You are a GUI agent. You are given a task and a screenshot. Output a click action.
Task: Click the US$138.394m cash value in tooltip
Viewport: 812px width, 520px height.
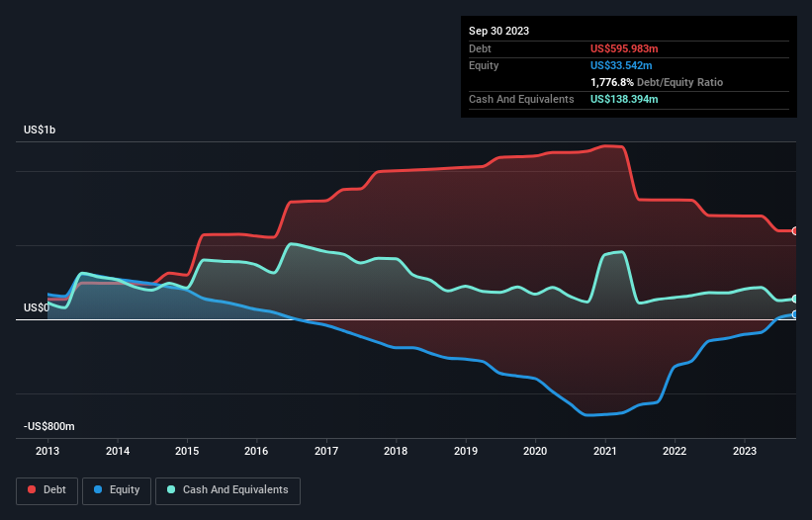pos(624,99)
